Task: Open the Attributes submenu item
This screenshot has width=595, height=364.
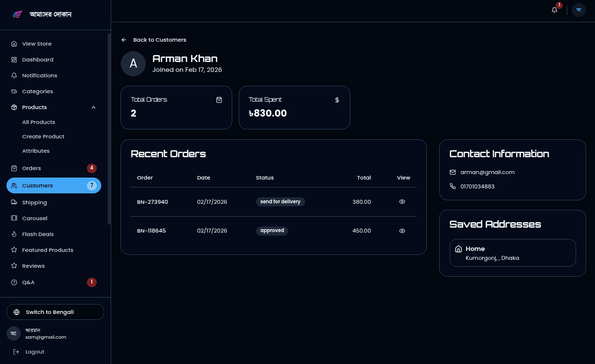Action: 36,151
